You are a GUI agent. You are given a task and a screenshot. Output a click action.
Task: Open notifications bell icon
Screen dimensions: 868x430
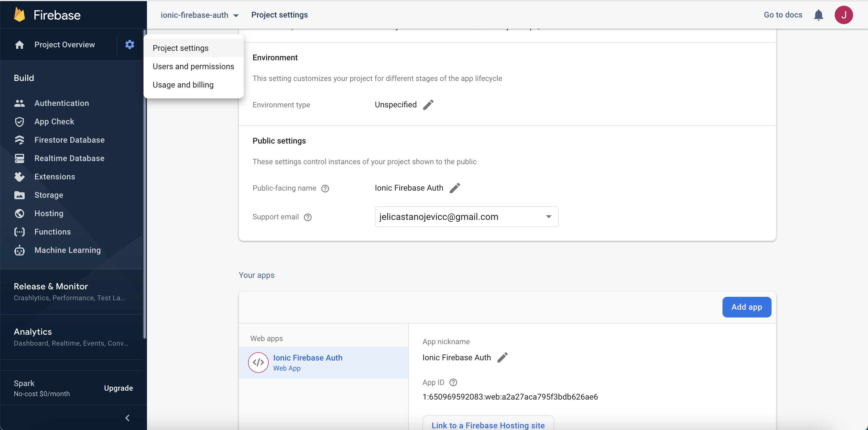pyautogui.click(x=818, y=15)
